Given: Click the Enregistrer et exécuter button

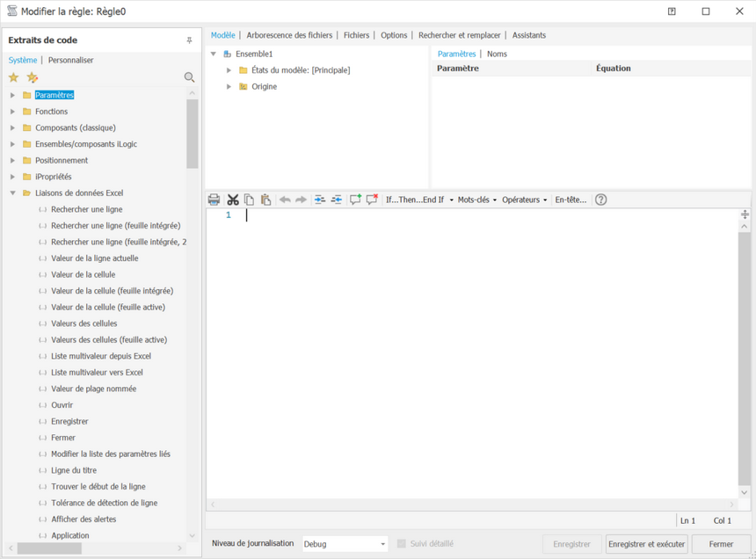Looking at the screenshot, I should 647,543.
